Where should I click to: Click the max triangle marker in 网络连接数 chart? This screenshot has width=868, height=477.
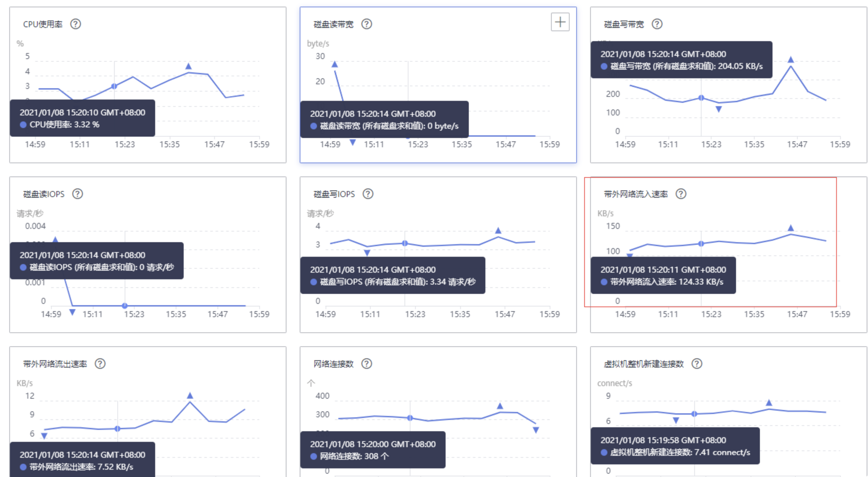(x=500, y=406)
